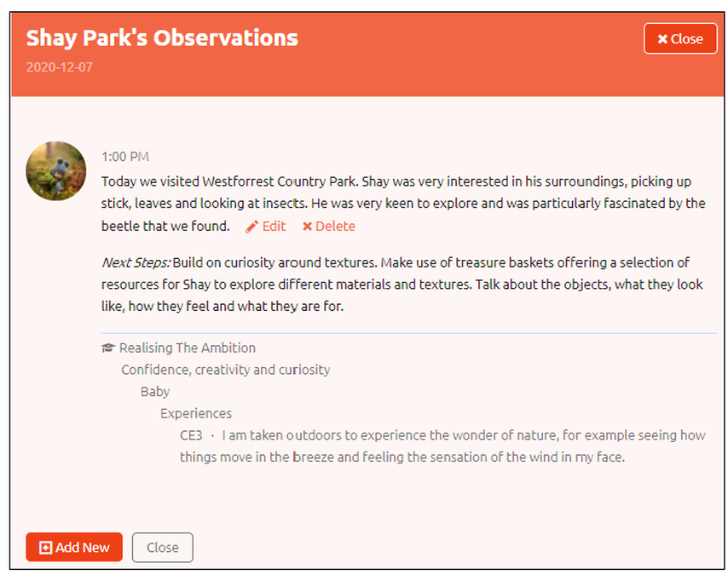Select Confidence, creativity and curiosity item
The width and height of the screenshot is (728, 575).
point(226,370)
